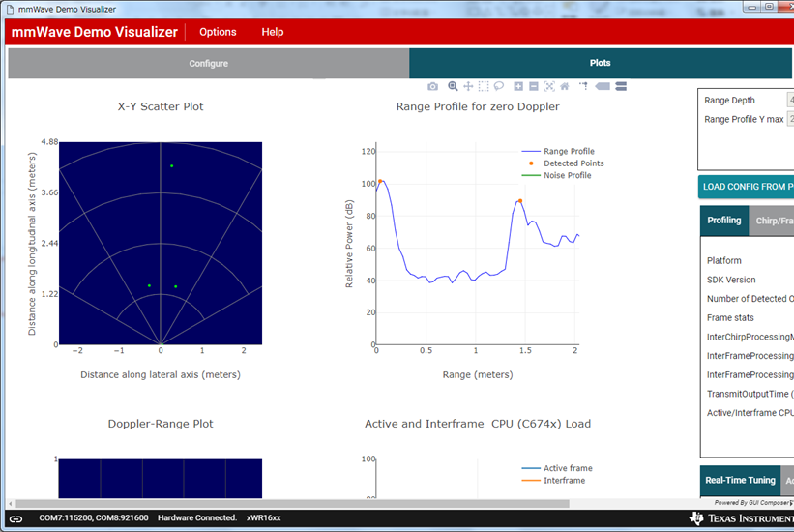The image size is (794, 532).
Task: Click the 'SDK Version' row label
Action: tap(731, 280)
